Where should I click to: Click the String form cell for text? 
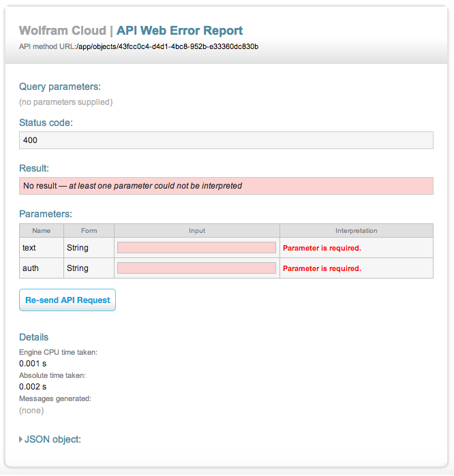(x=89, y=247)
